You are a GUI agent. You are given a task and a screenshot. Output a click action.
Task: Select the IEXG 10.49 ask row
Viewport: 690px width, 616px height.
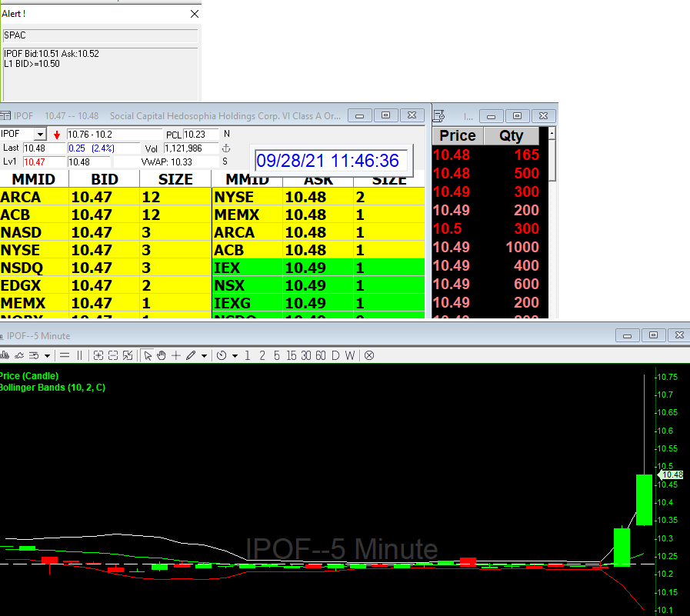(x=318, y=303)
